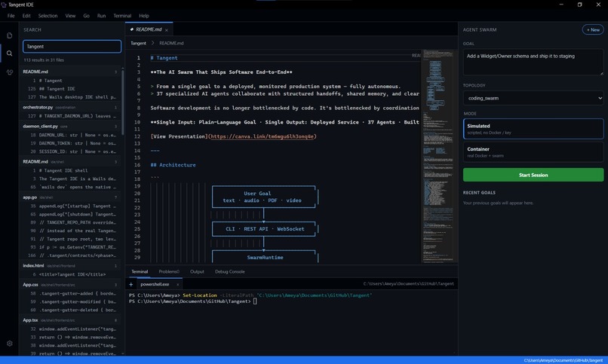
Task: Open result '.tangent-gutter-deleted' in App.css
Action: click(70, 310)
